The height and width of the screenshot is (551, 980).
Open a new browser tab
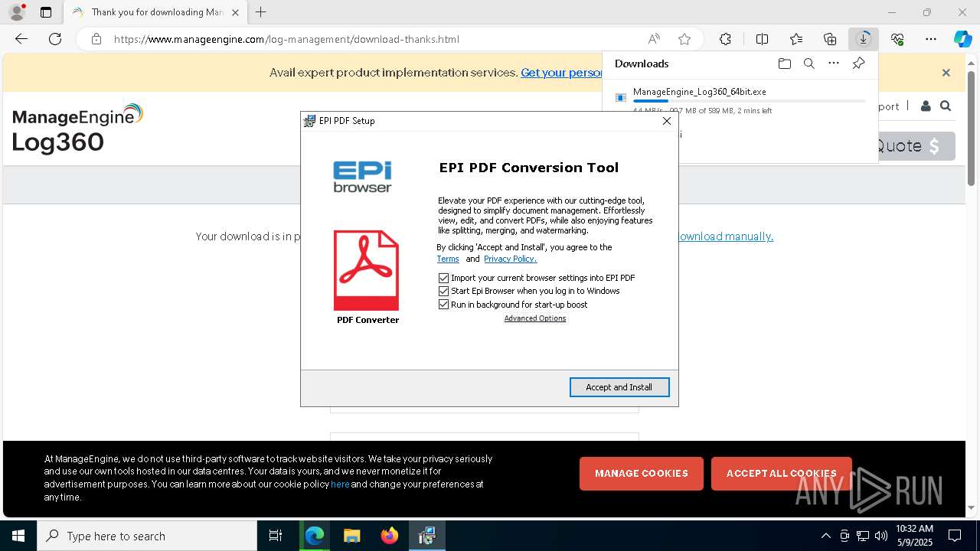click(261, 12)
